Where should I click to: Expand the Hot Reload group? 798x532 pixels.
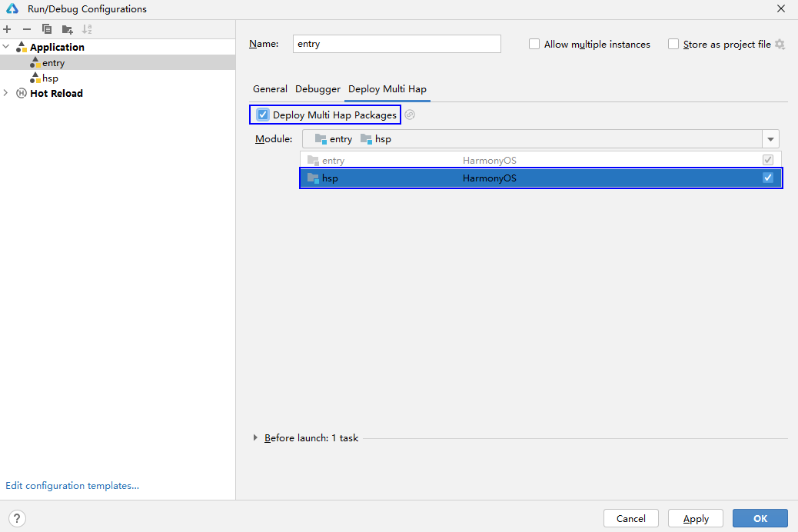pos(6,93)
